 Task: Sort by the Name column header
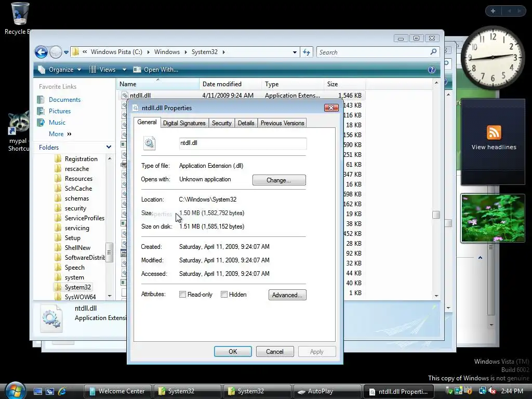(x=158, y=84)
